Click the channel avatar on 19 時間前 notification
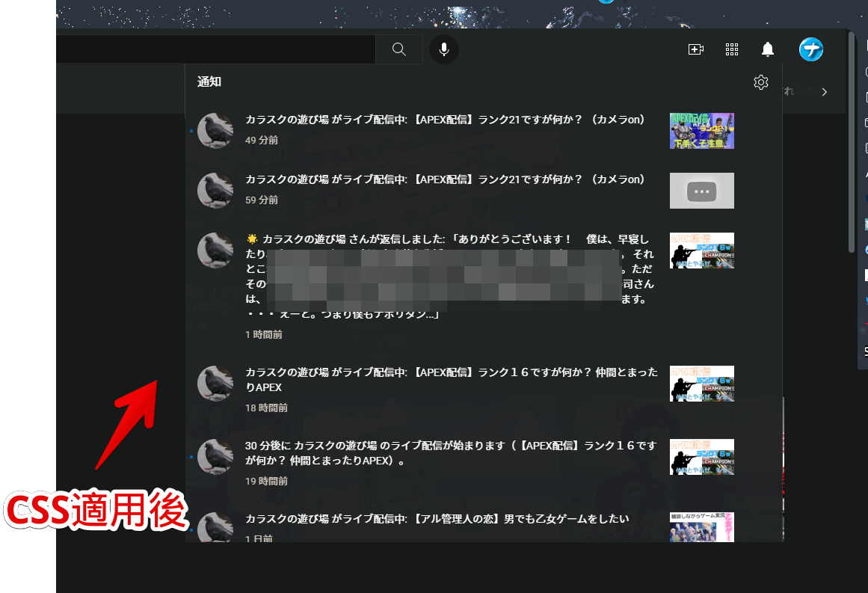The image size is (868, 593). 215,457
